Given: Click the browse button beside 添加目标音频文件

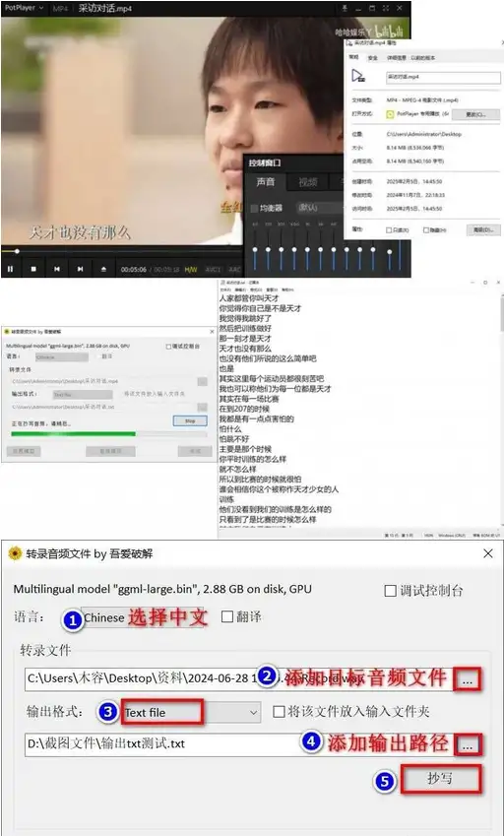Looking at the screenshot, I should coord(468,678).
